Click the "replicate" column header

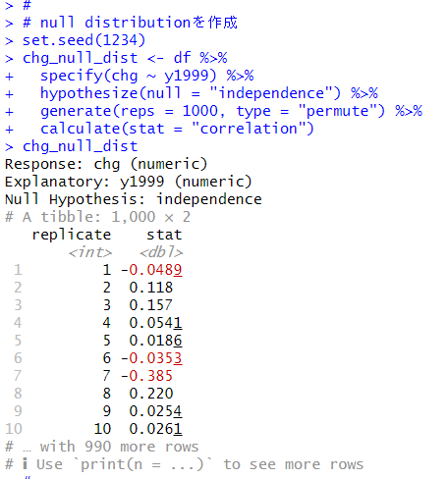[x=72, y=235]
